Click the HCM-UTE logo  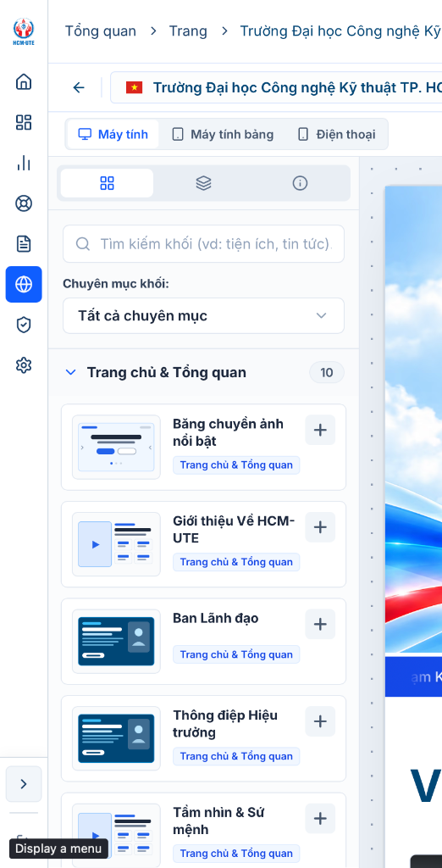pyautogui.click(x=24, y=31)
